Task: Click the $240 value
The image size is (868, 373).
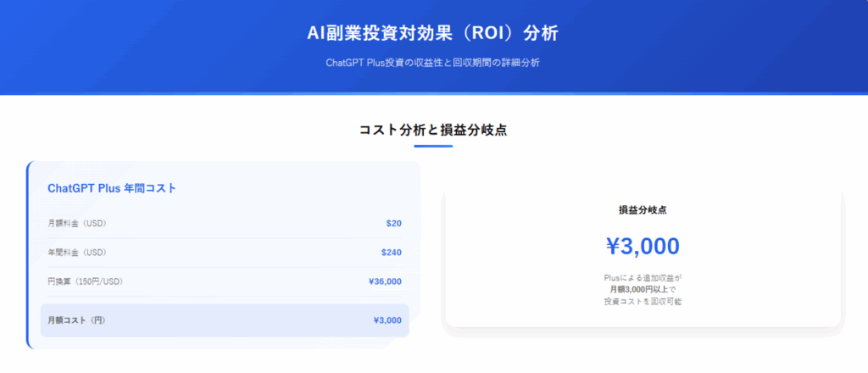Action: [392, 253]
